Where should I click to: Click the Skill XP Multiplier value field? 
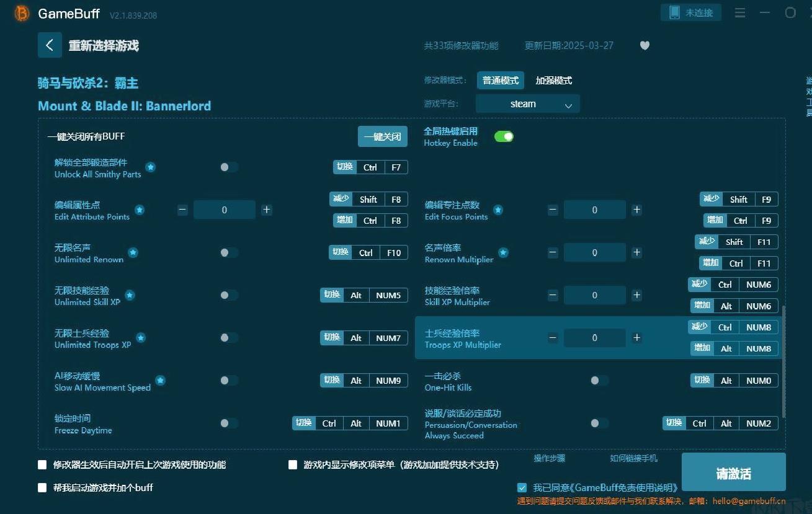pos(595,295)
